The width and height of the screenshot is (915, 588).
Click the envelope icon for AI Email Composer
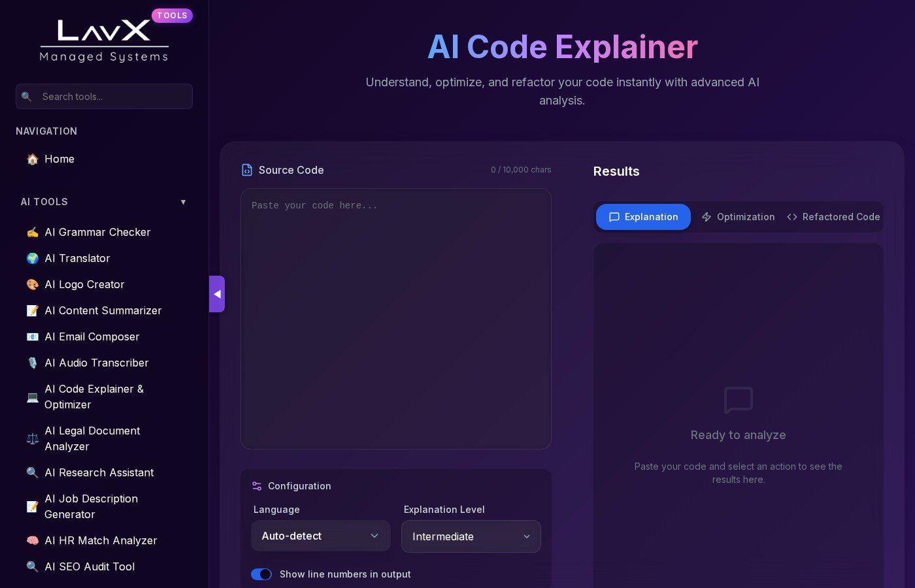(32, 337)
